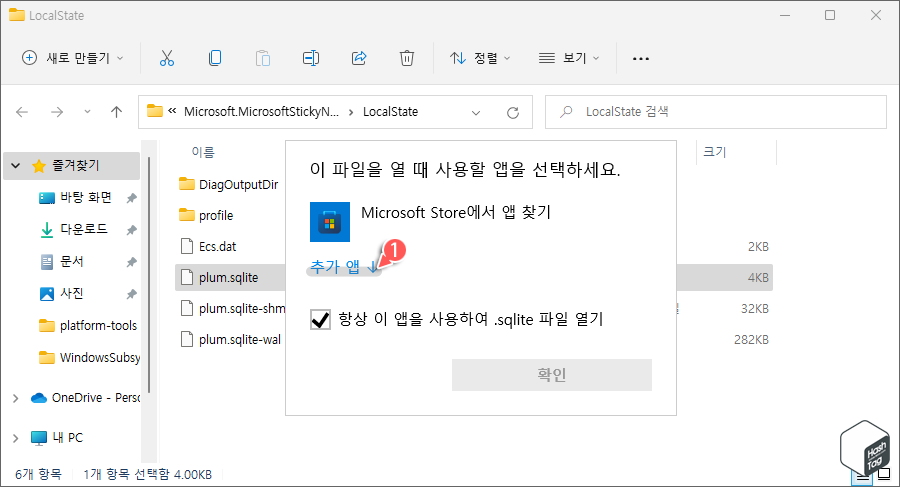Expand address bar history dropdown
This screenshot has height=487, width=900.
(x=476, y=113)
